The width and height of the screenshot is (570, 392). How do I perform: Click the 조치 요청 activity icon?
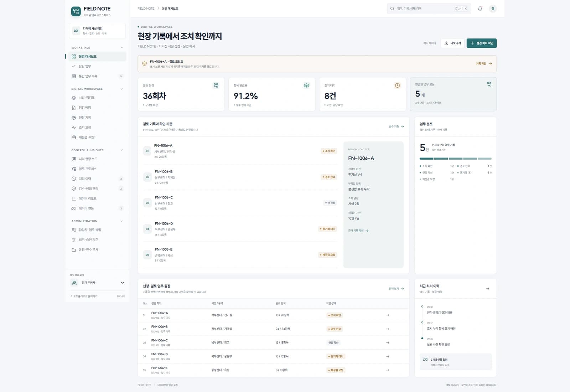pos(74,128)
